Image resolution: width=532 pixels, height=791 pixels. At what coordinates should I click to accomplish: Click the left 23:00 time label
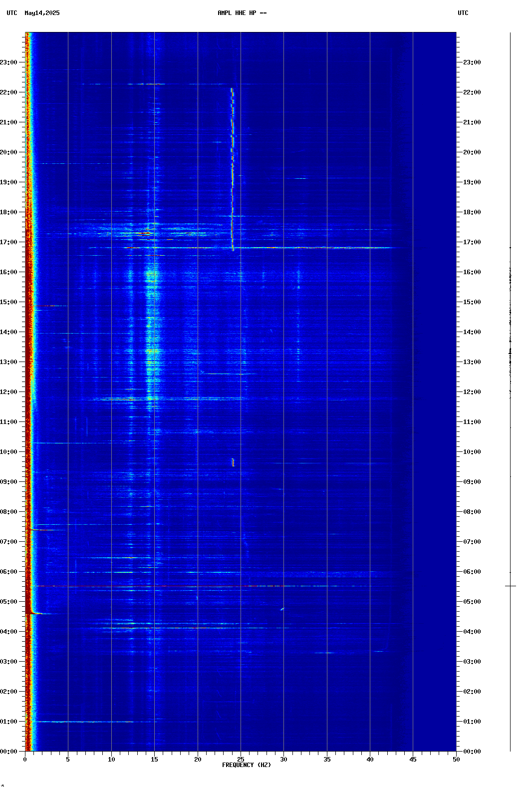8,62
